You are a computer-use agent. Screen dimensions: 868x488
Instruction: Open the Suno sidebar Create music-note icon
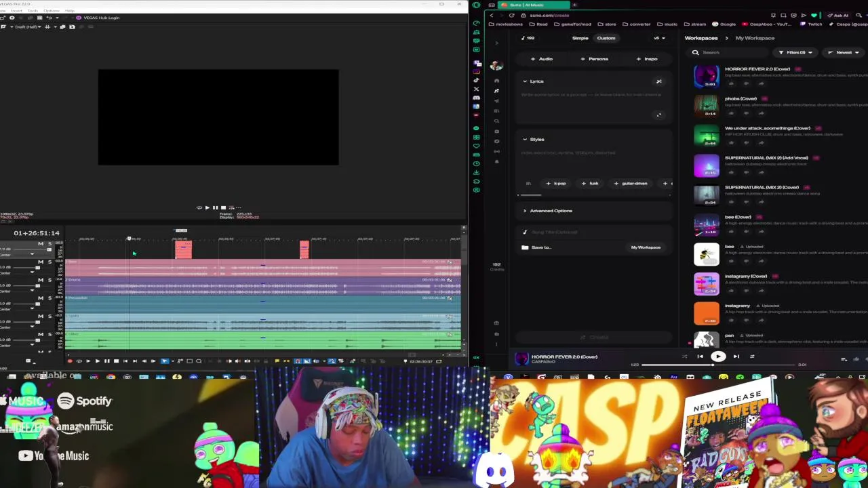(496, 91)
